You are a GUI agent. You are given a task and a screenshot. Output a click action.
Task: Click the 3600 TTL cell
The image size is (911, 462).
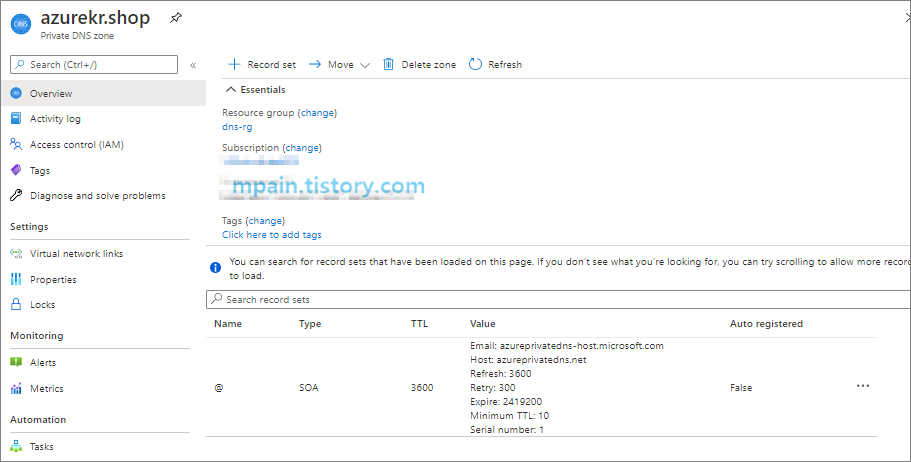click(x=422, y=388)
